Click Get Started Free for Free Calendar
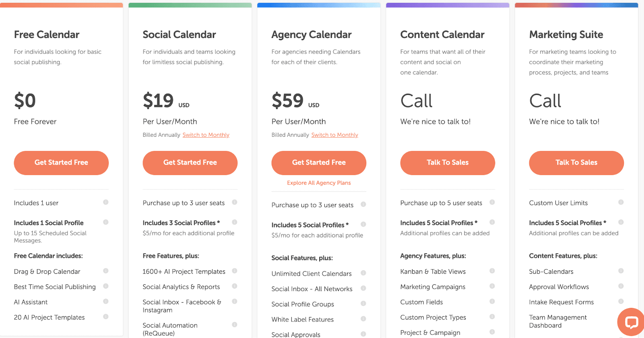Screen dimensions: 644x338 pyautogui.click(x=61, y=163)
